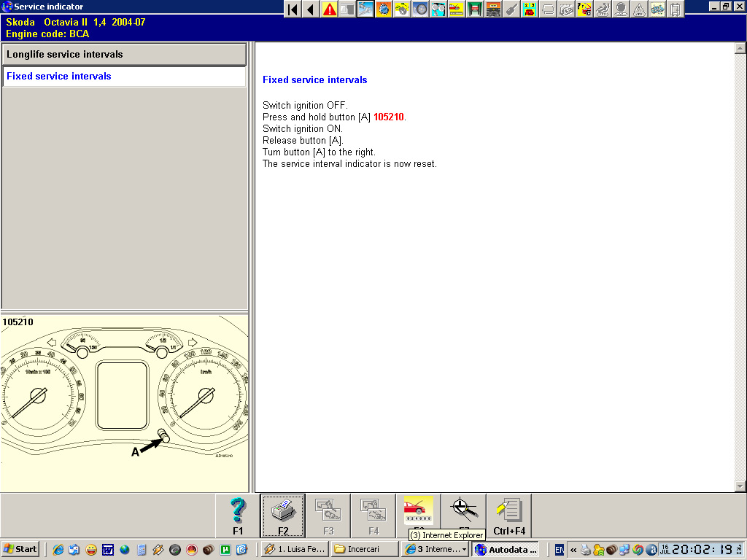Jump to first page arrow in toolbar
Image resolution: width=747 pixels, height=560 pixels.
click(293, 9)
